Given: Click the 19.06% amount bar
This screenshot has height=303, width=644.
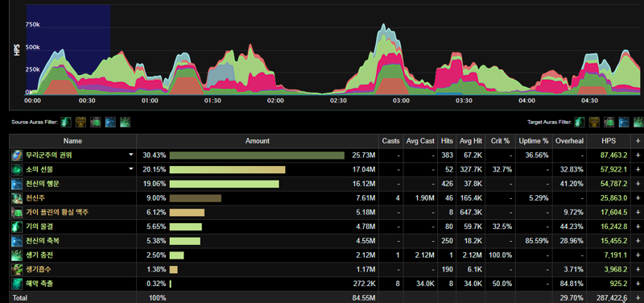Looking at the screenshot, I should point(225,184).
